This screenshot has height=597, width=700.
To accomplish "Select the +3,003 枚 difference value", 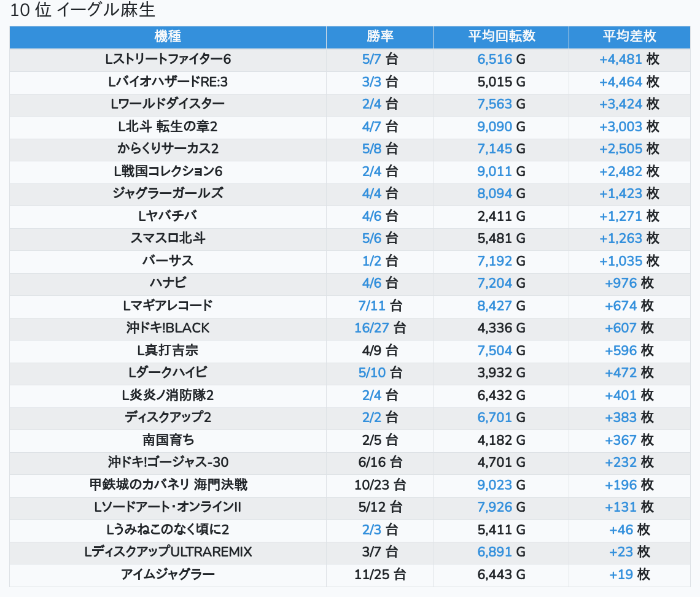I will [x=629, y=126].
